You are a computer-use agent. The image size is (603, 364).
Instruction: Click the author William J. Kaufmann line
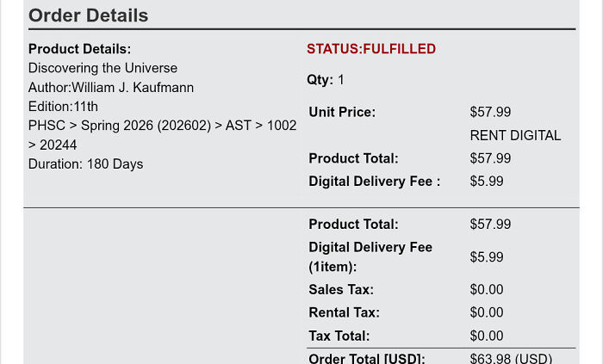point(111,88)
